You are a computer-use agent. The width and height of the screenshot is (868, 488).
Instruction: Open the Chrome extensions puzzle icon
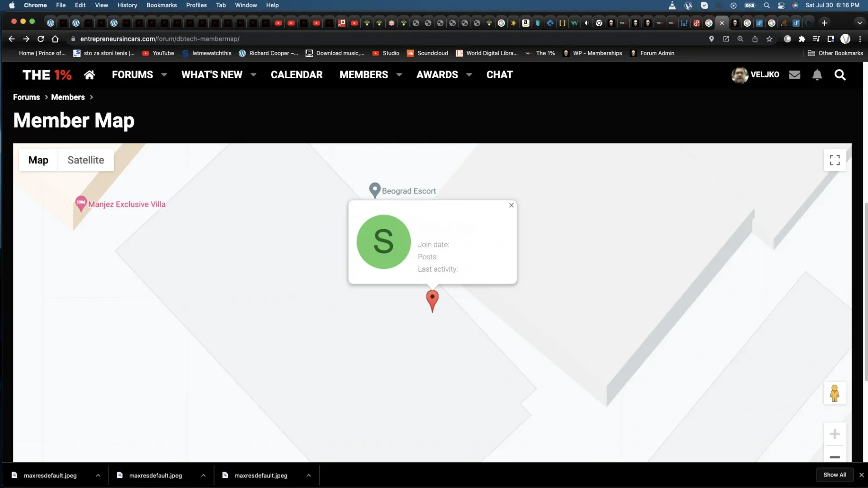pos(802,39)
